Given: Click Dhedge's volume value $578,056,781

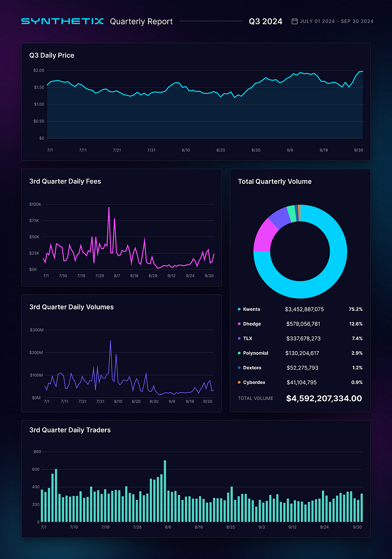Looking at the screenshot, I should point(303,324).
